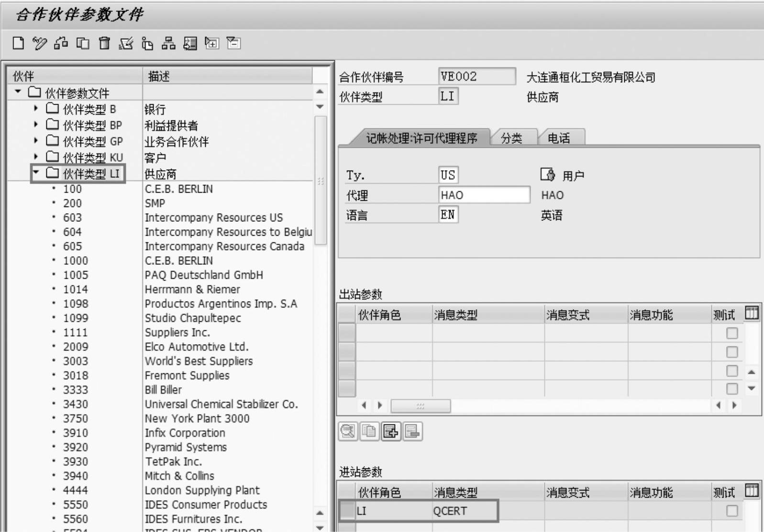
Task: Click the collapse subtree toolbar icon
Action: pos(233,43)
